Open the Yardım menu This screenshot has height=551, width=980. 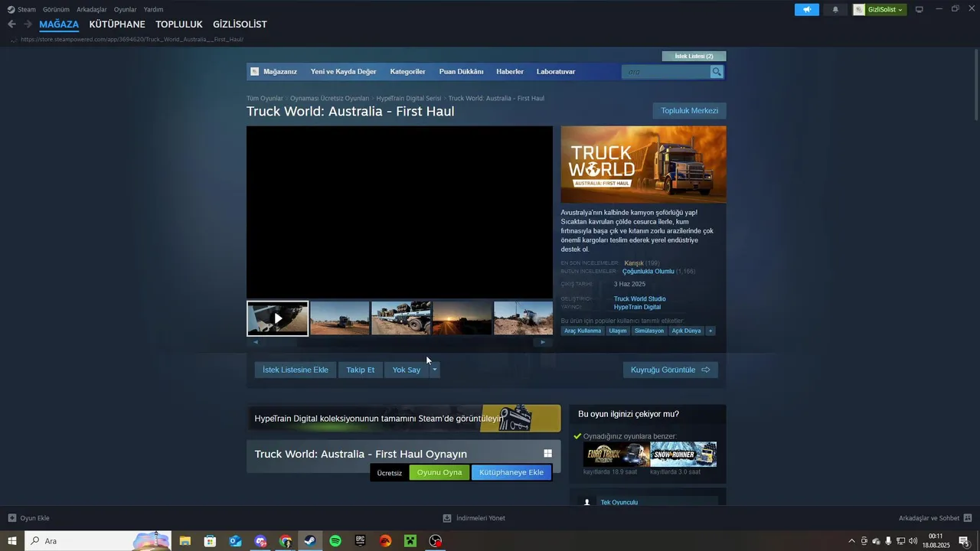pos(153,9)
